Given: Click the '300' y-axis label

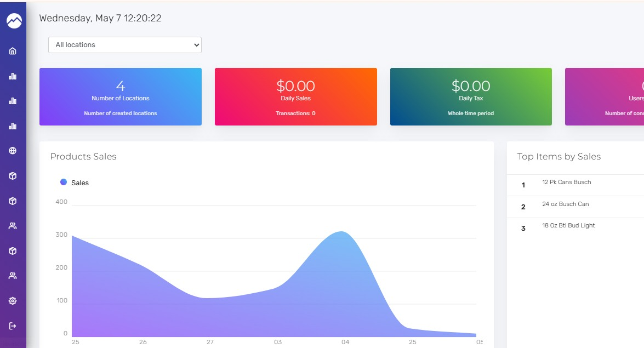Looking at the screenshot, I should pyautogui.click(x=61, y=235).
